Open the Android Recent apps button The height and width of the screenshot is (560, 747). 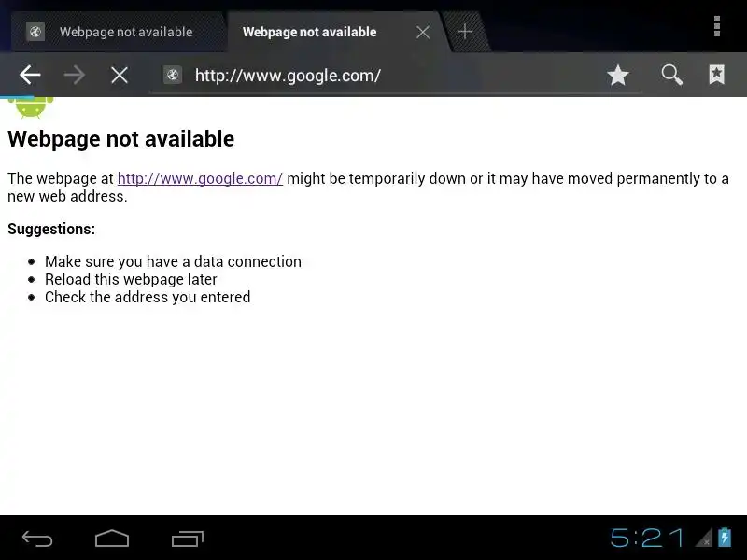pos(188,539)
